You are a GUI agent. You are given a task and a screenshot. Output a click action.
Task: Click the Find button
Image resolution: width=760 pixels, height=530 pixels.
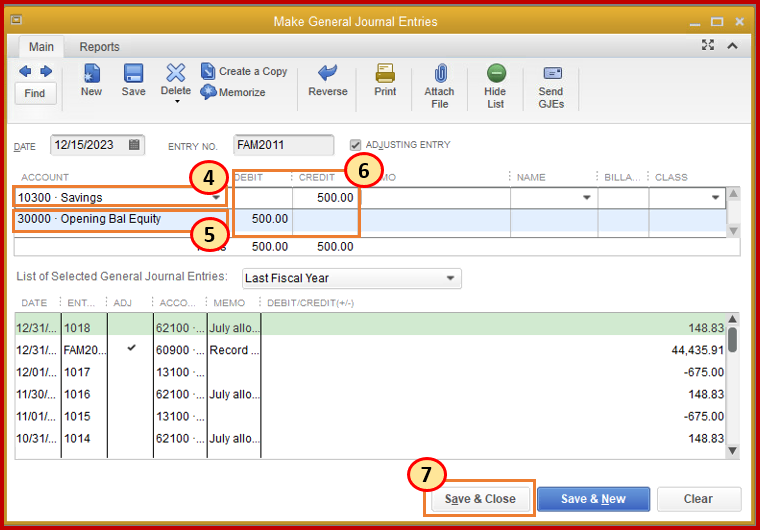35,93
